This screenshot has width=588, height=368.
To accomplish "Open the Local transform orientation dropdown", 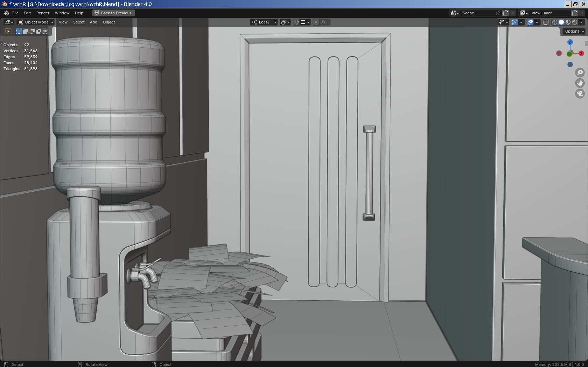I will 264,22.
